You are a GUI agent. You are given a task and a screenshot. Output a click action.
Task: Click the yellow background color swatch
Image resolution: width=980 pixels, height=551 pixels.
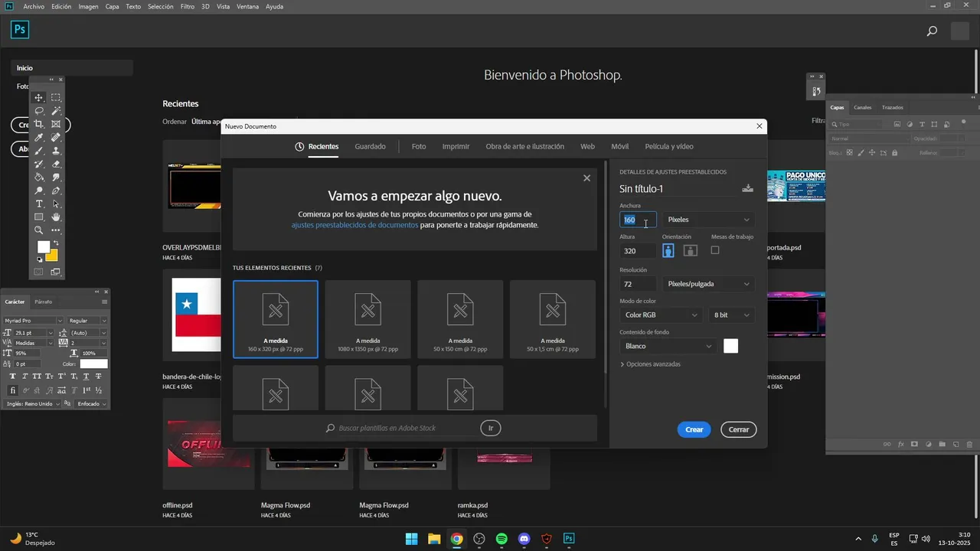(53, 256)
